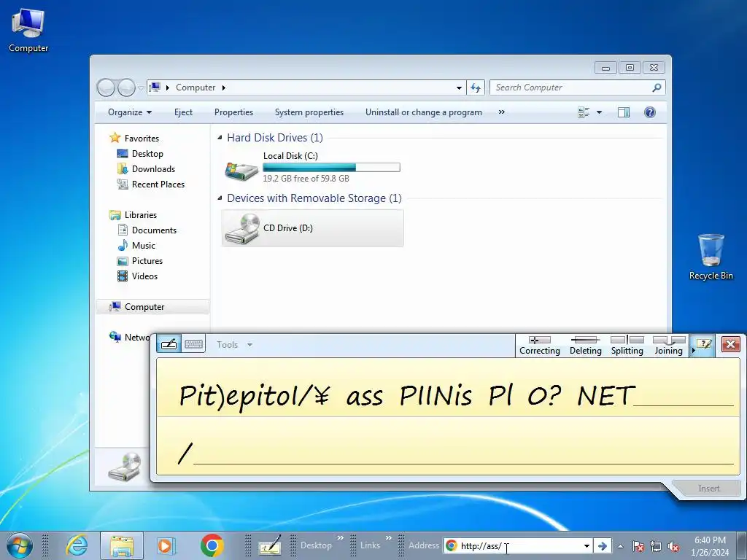Show the Splitting gesture demo
747x560 pixels.
click(x=627, y=345)
